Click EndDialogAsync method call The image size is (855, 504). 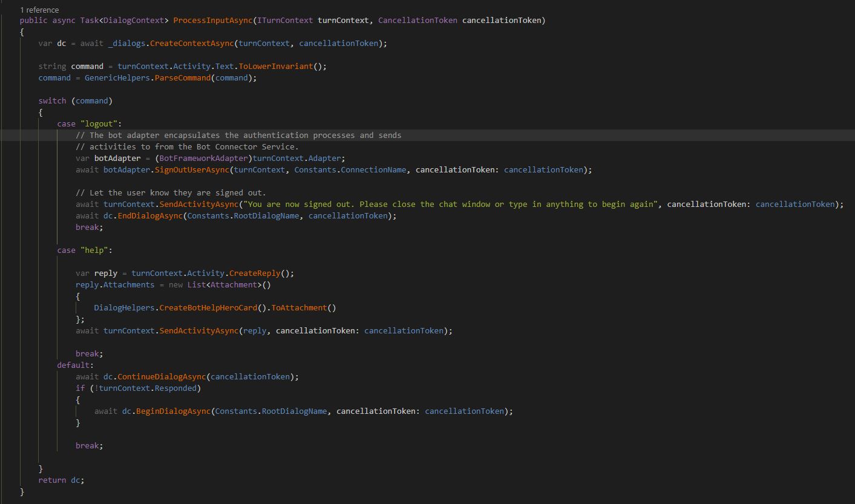149,215
